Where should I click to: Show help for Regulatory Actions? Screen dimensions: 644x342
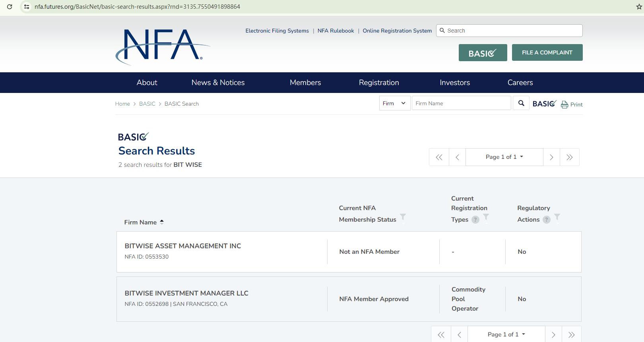coord(547,220)
